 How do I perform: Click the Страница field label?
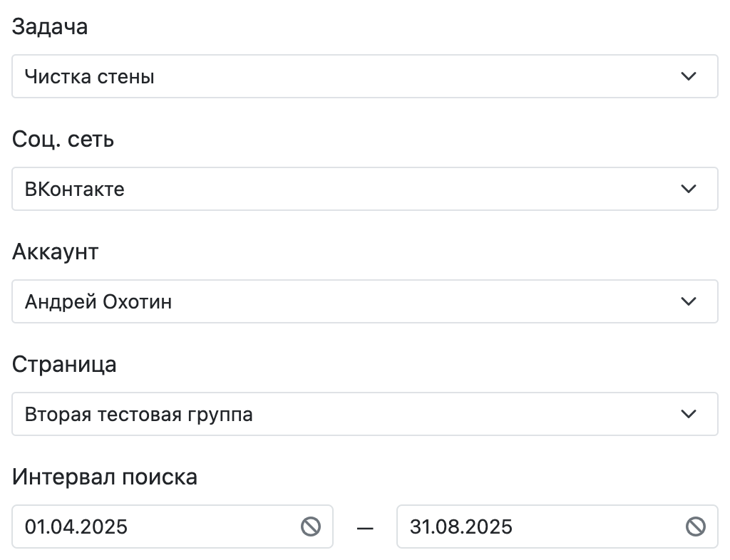[64, 364]
